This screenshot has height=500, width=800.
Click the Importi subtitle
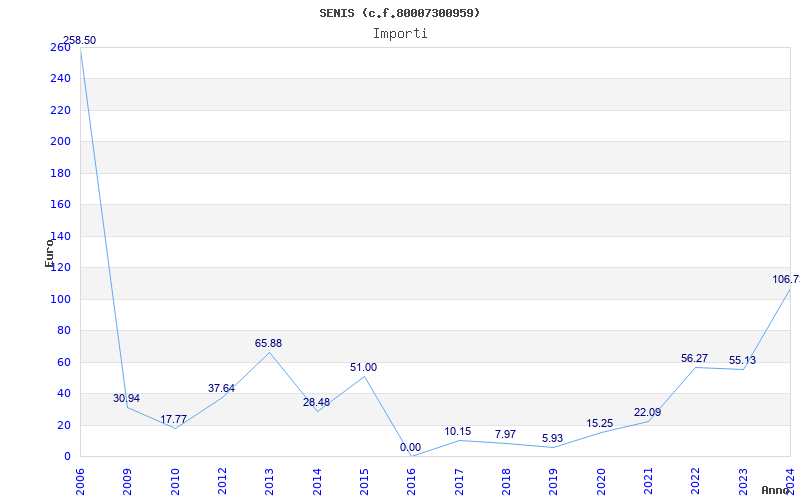(x=400, y=34)
